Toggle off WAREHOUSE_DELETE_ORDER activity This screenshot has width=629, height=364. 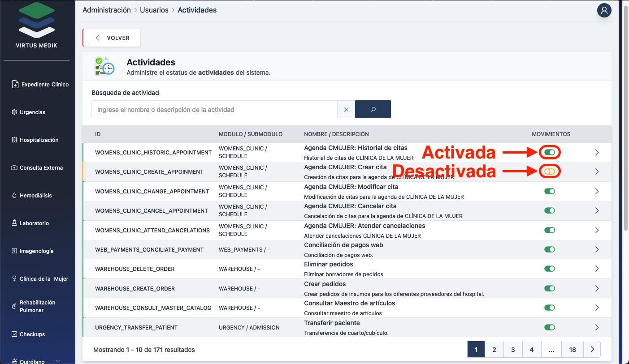coord(549,269)
